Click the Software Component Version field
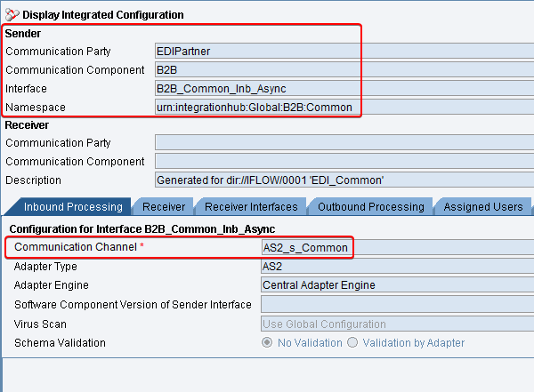The width and height of the screenshot is (534, 392). (398, 304)
